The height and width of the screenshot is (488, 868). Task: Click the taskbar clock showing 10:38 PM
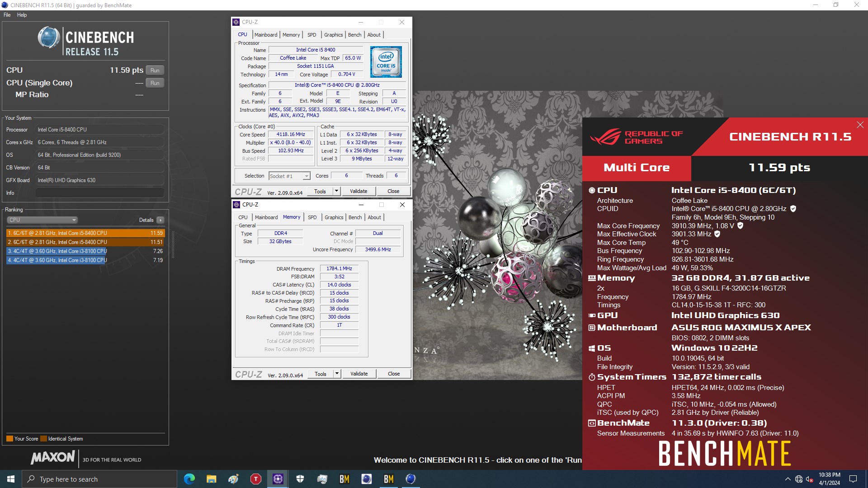click(829, 479)
